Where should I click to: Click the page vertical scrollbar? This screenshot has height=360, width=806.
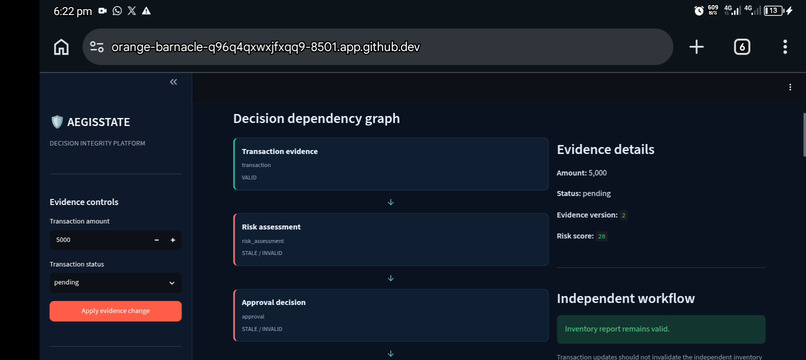coord(803,134)
